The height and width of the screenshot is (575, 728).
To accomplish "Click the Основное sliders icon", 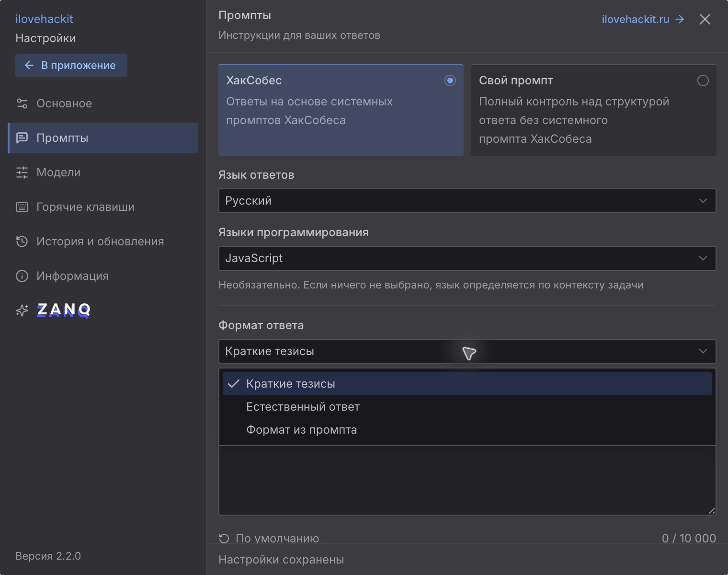I will click(22, 103).
